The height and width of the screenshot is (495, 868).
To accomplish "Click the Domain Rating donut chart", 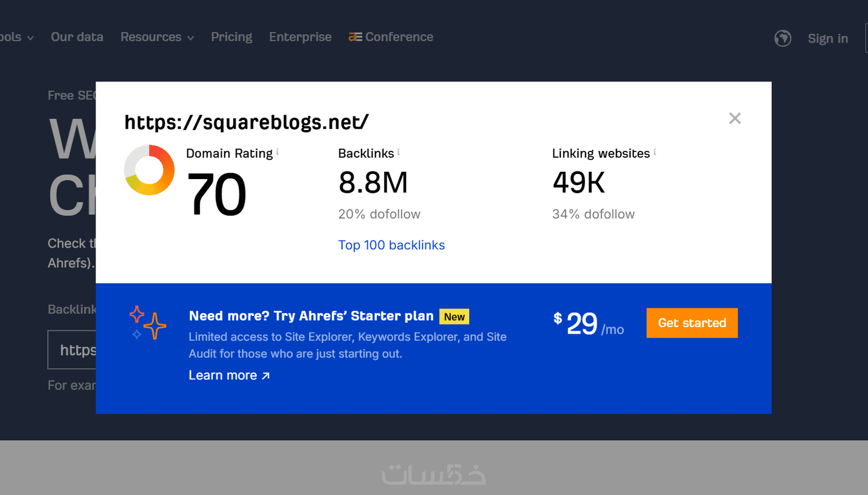I will coord(149,170).
